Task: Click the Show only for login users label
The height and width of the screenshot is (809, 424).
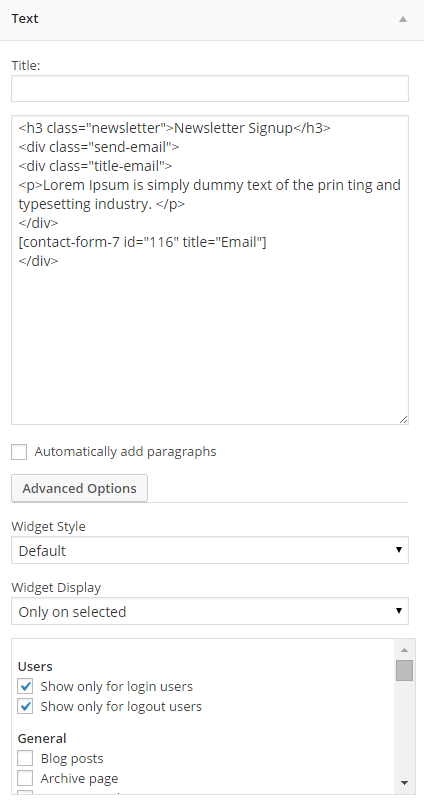Action: 117,687
